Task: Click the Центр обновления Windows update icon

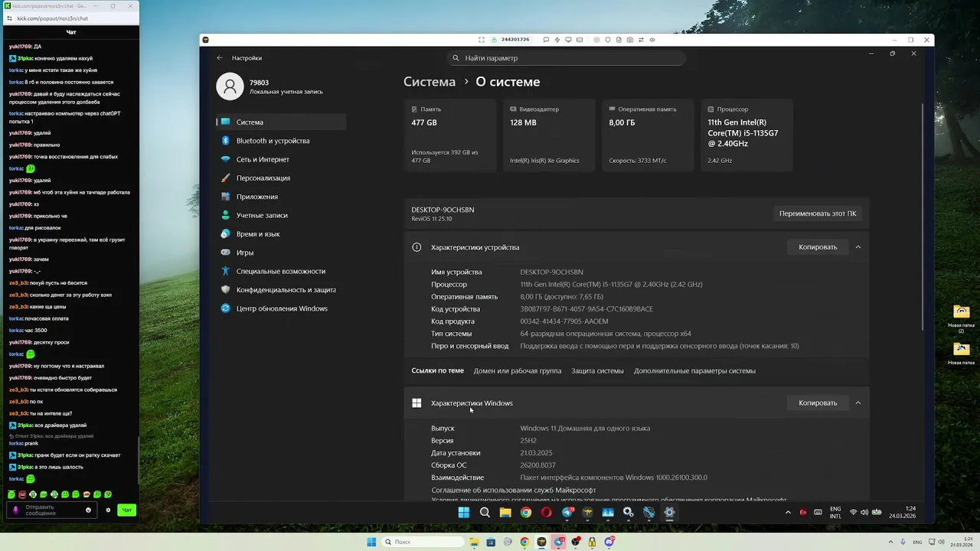Action: 225,308
